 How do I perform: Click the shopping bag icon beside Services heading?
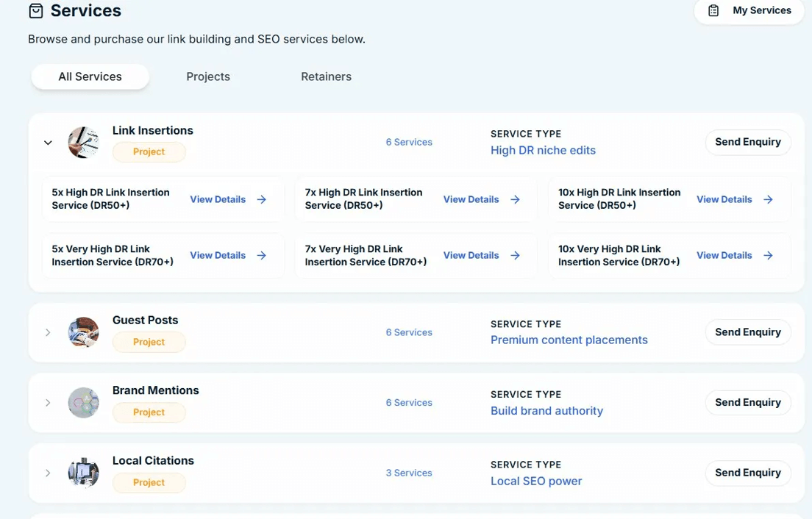point(35,11)
